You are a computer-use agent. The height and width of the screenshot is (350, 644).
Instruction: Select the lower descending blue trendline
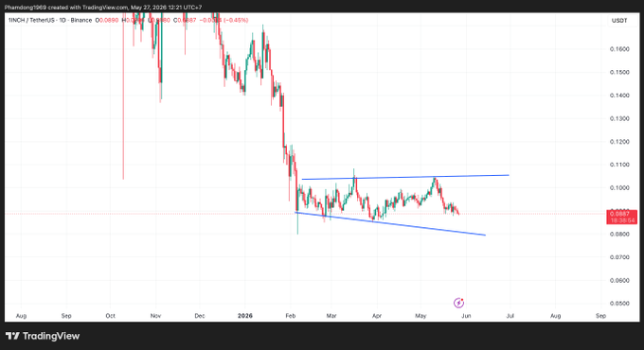click(390, 224)
